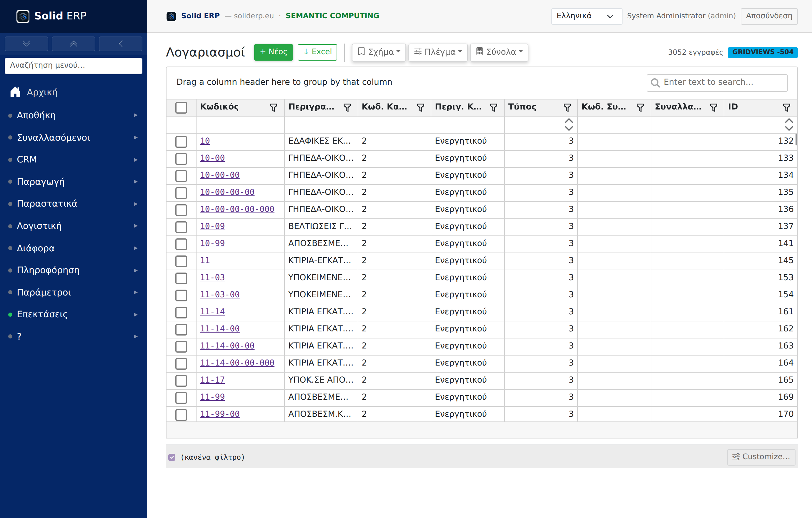Click the SEMANTIC COMPUTING company name
Screen dimensions: 812x518
coord(332,16)
